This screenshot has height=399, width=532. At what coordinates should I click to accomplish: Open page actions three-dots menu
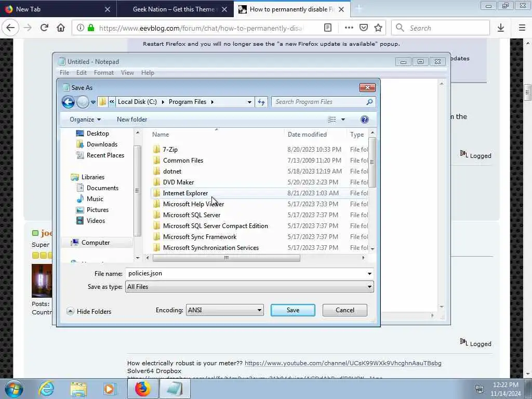tap(349, 28)
